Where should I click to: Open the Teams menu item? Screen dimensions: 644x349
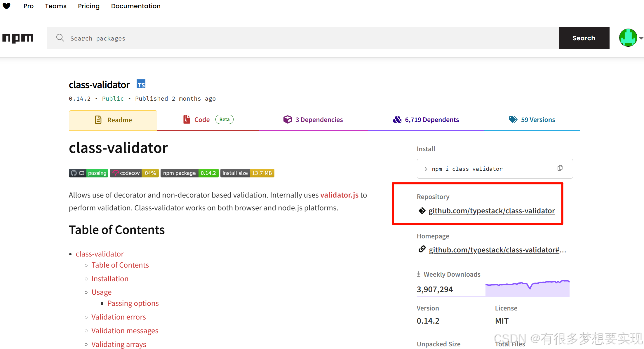click(x=56, y=6)
